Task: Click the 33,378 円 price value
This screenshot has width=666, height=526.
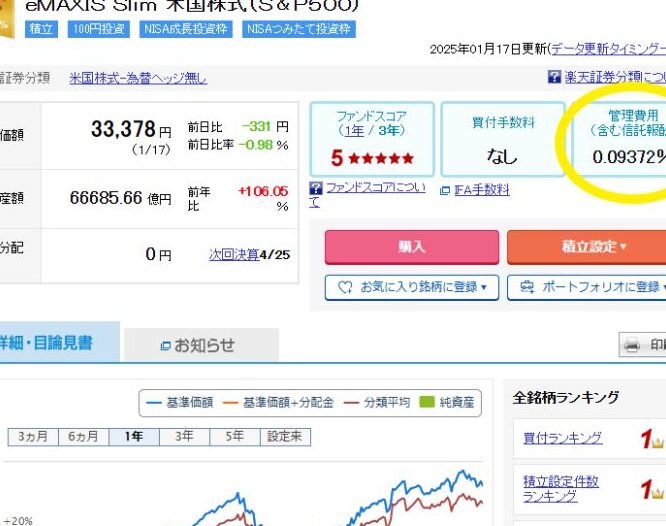Action: click(131, 129)
